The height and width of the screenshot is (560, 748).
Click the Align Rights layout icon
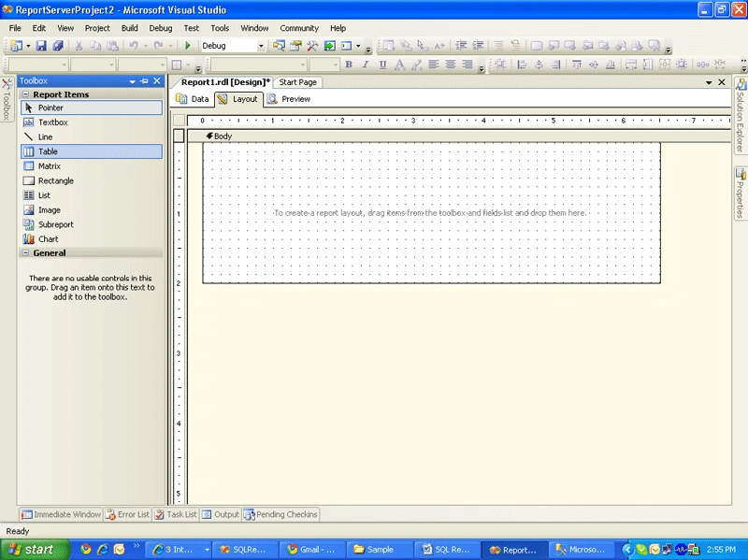pyautogui.click(x=555, y=65)
